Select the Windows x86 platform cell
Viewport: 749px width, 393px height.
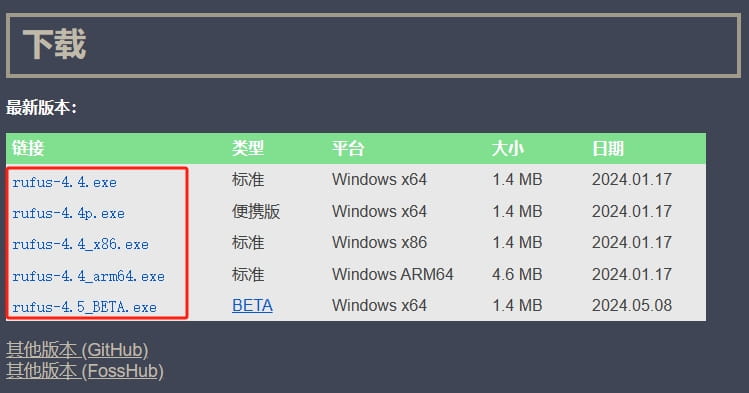(379, 242)
